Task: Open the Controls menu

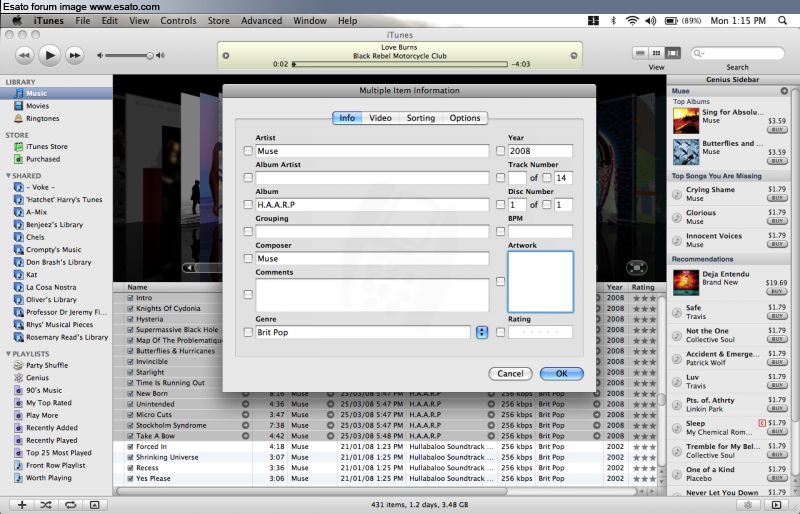Action: point(178,20)
